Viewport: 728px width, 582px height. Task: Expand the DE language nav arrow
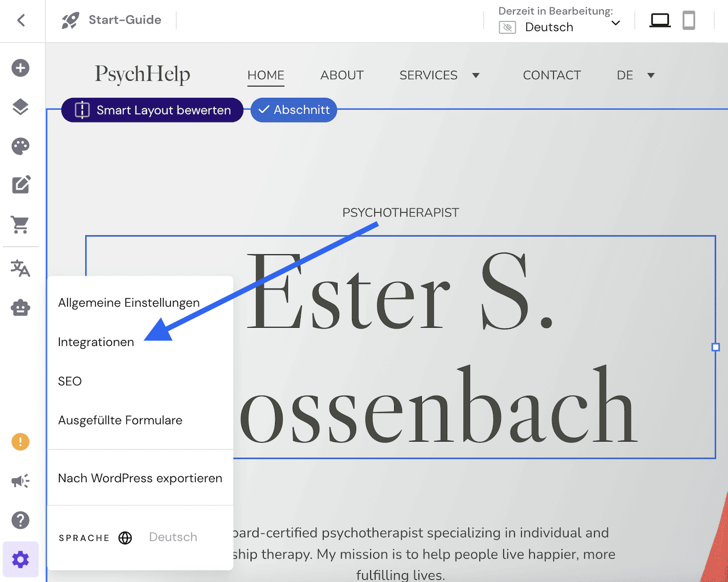click(651, 75)
